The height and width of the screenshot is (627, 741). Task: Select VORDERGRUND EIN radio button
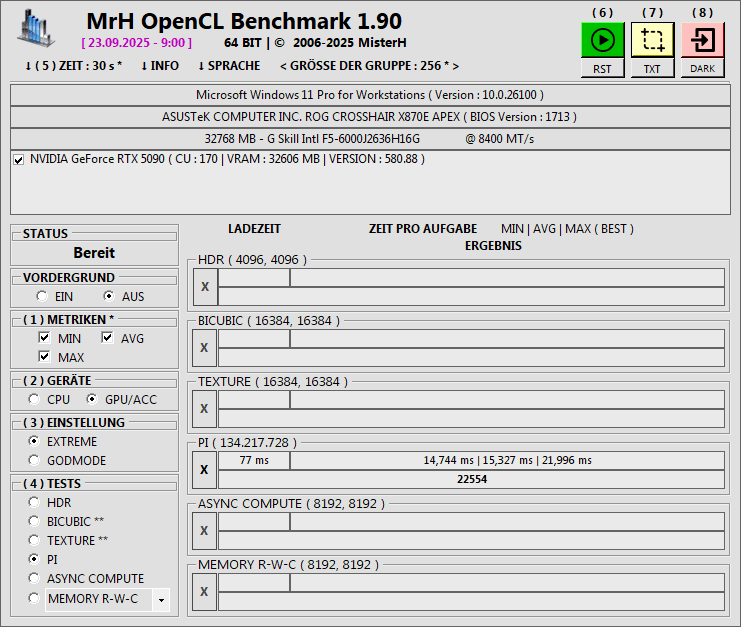tap(42, 296)
